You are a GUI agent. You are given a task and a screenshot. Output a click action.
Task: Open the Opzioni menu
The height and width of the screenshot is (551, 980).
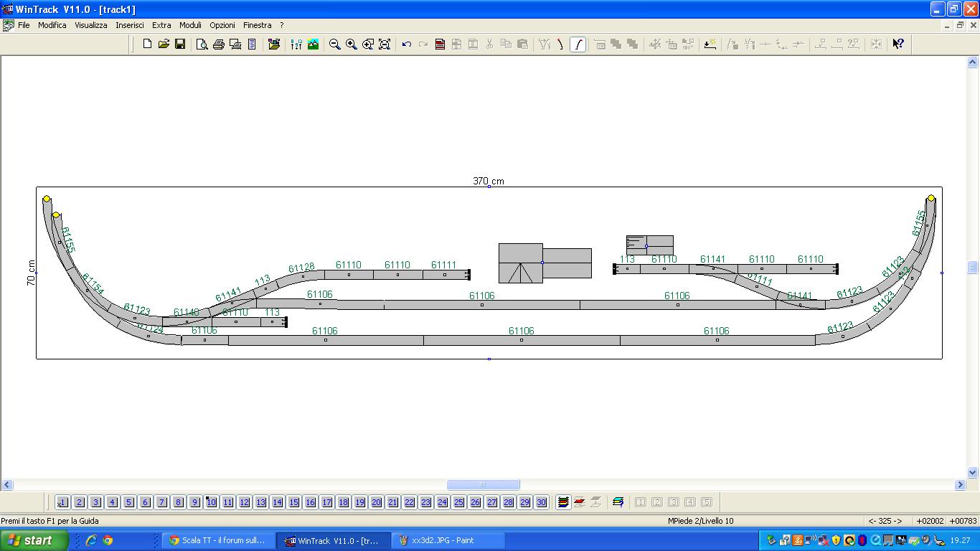click(222, 25)
